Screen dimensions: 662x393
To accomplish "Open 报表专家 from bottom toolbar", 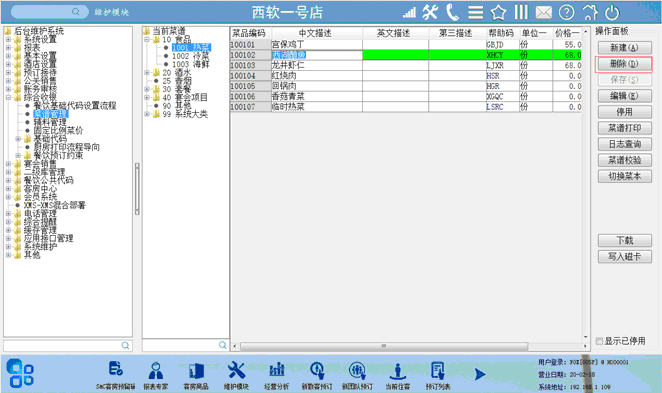I will (x=156, y=375).
